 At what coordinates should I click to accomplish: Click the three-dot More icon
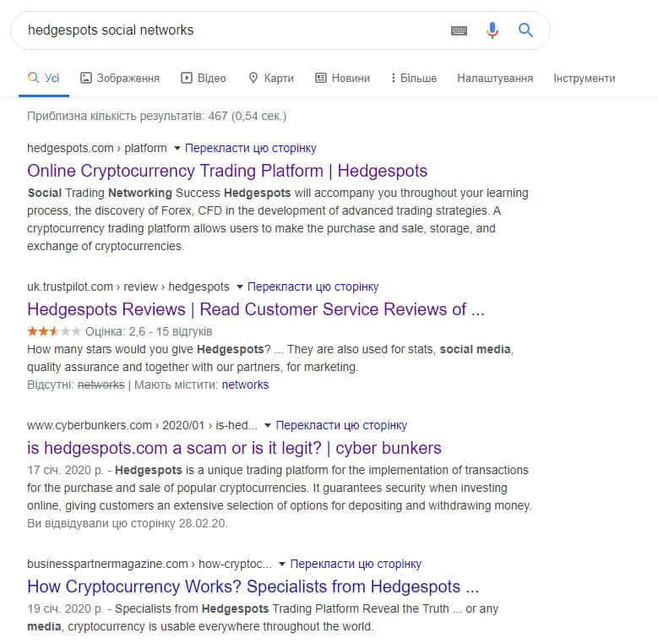[394, 78]
